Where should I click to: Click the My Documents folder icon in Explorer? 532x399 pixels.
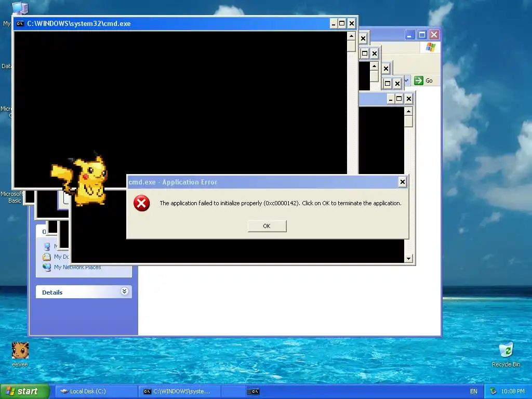tap(47, 257)
